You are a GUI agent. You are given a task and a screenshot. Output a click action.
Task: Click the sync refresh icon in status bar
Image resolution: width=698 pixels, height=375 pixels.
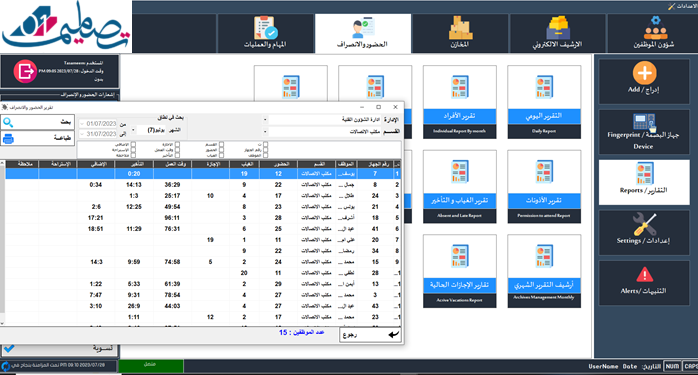tap(5, 366)
